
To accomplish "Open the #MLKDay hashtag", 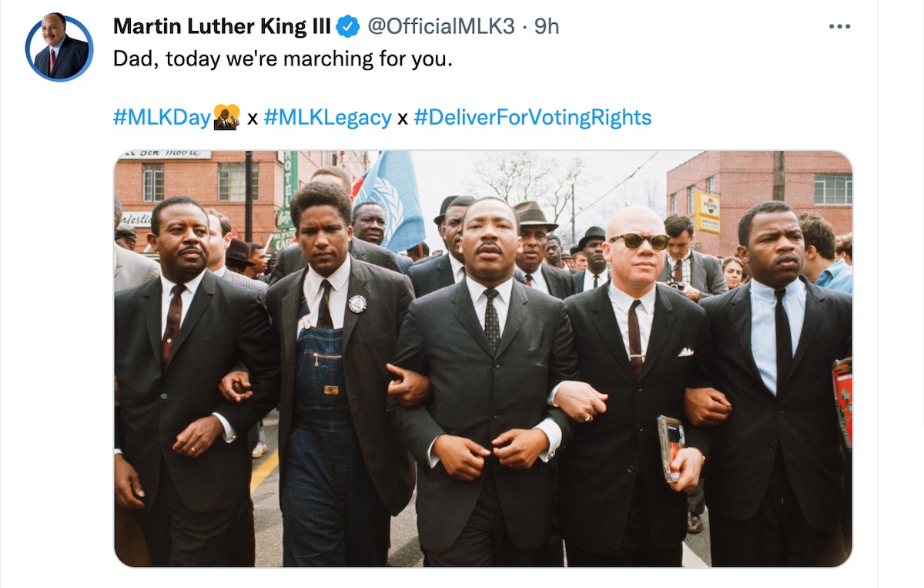I will (162, 118).
